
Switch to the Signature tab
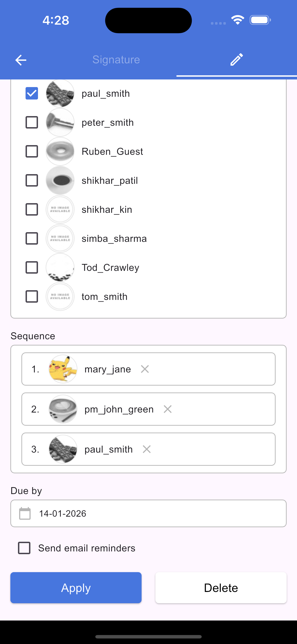point(116,59)
